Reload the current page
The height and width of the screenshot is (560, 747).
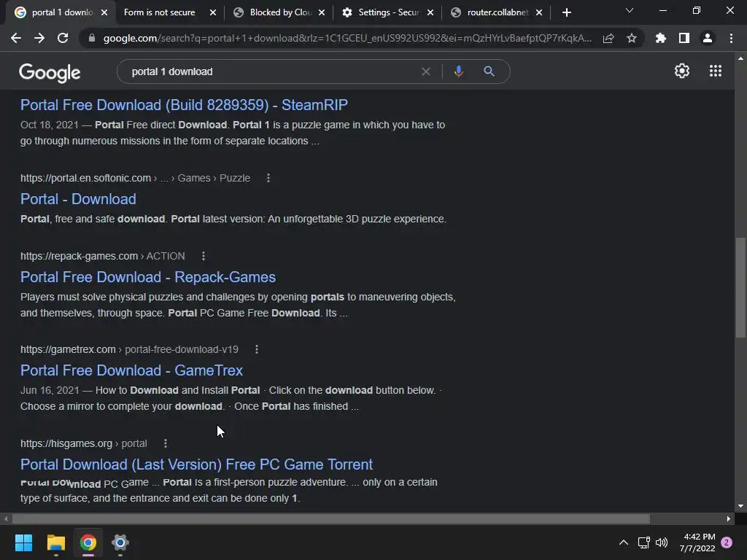(x=63, y=38)
